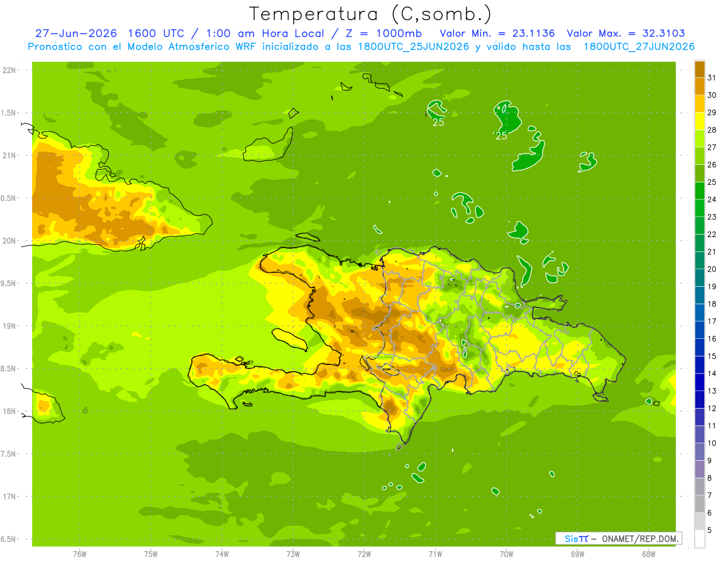Click the '75W' longitude label
The image size is (728, 562).
(x=151, y=554)
